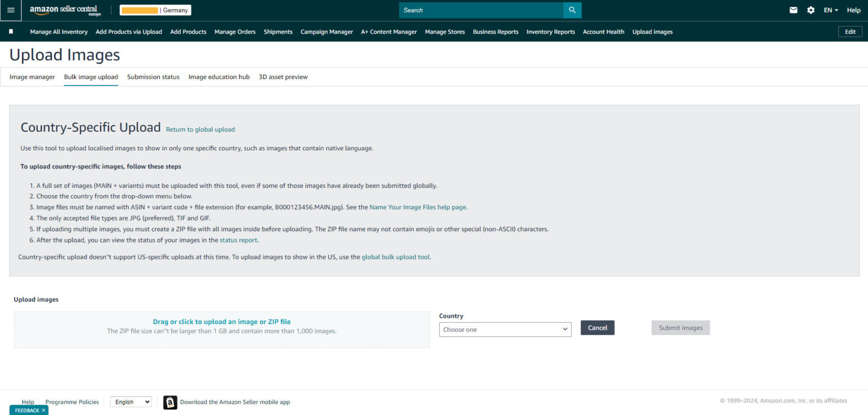Open the settings gear icon
This screenshot has width=868, height=415.
point(810,10)
